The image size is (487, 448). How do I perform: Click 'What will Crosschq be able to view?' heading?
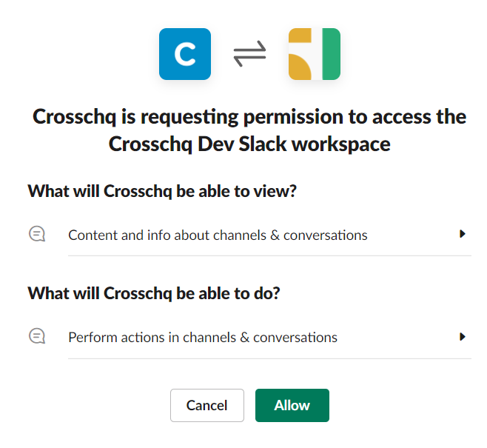[162, 191]
